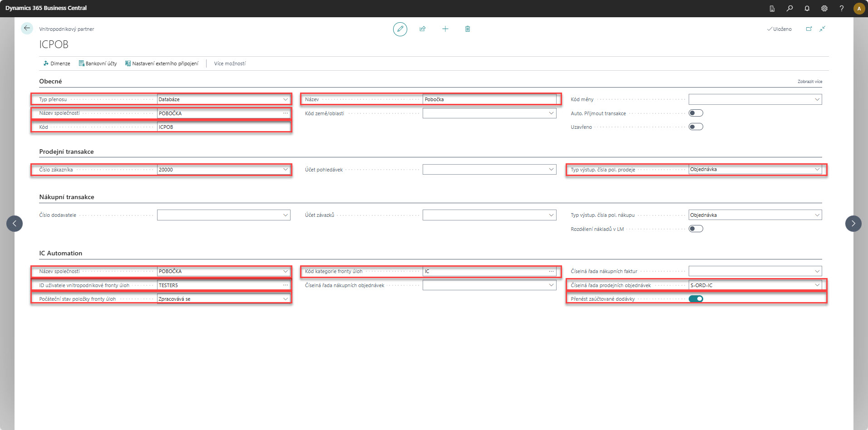868x430 pixels.
Task: Open user account avatar
Action: [859, 8]
